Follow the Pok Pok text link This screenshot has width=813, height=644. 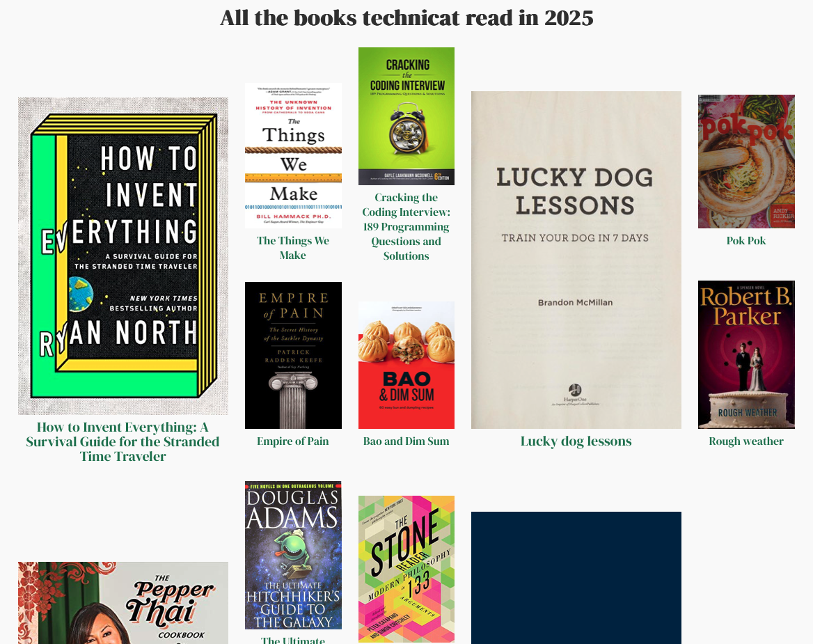(x=746, y=241)
